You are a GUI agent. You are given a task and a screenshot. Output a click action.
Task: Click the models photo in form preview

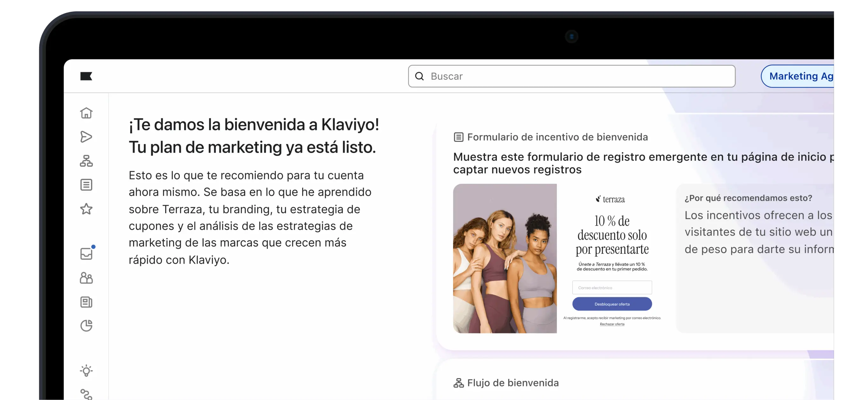[x=505, y=259]
